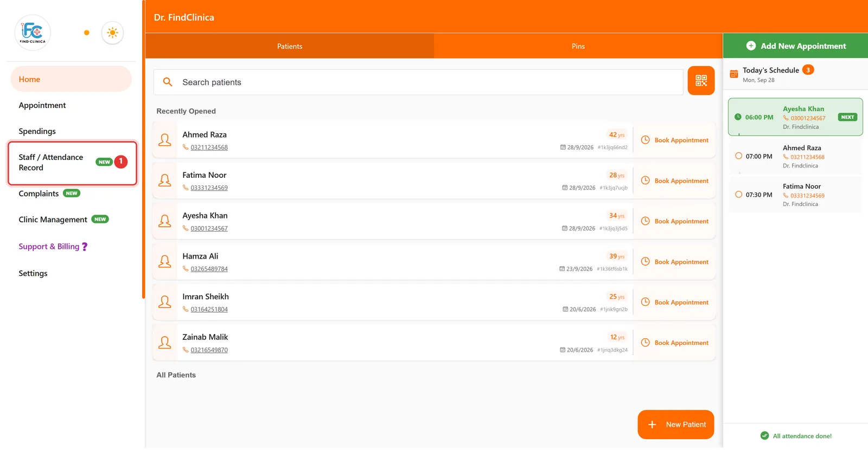Book Appointment for Hamza Ali
This screenshot has height=450, width=868.
(675, 261)
